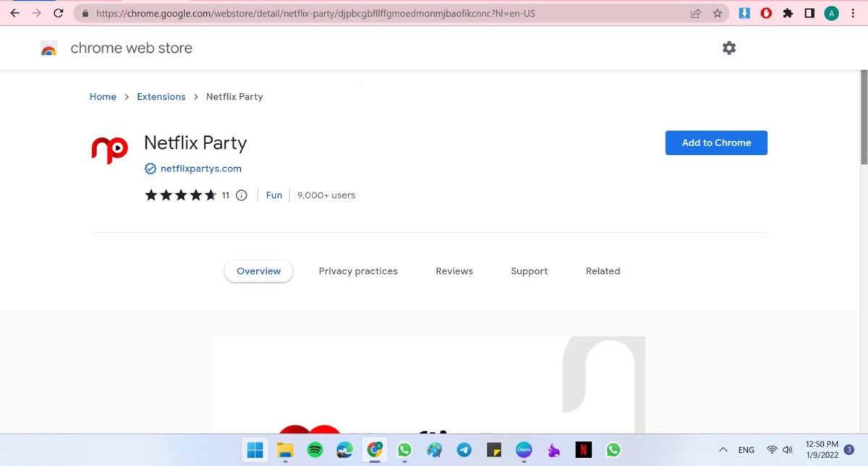Image resolution: width=868 pixels, height=466 pixels.
Task: Open the Extensions puzzle piece menu
Action: (x=788, y=13)
